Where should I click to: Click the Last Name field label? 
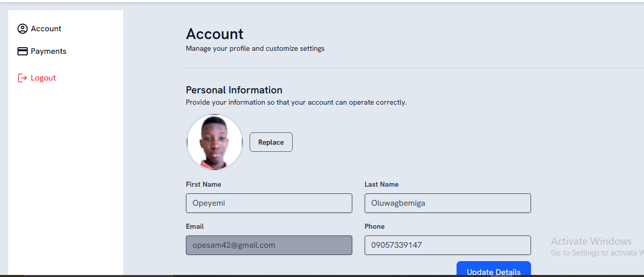coord(382,184)
